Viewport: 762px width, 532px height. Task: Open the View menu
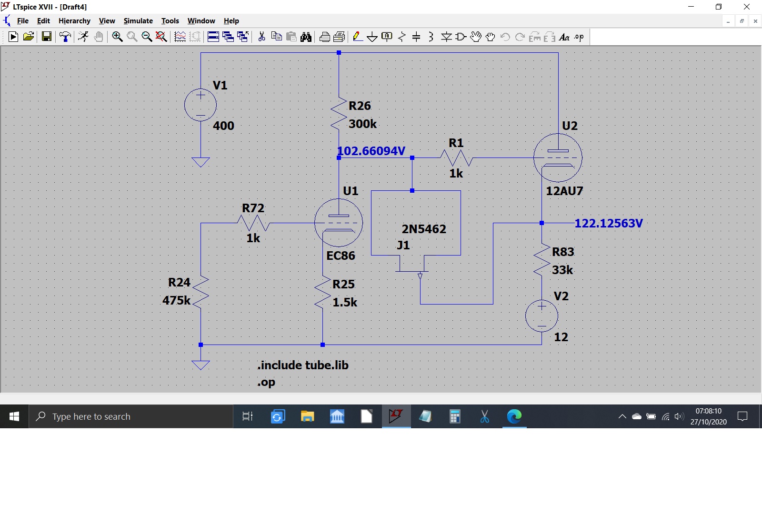pos(107,21)
